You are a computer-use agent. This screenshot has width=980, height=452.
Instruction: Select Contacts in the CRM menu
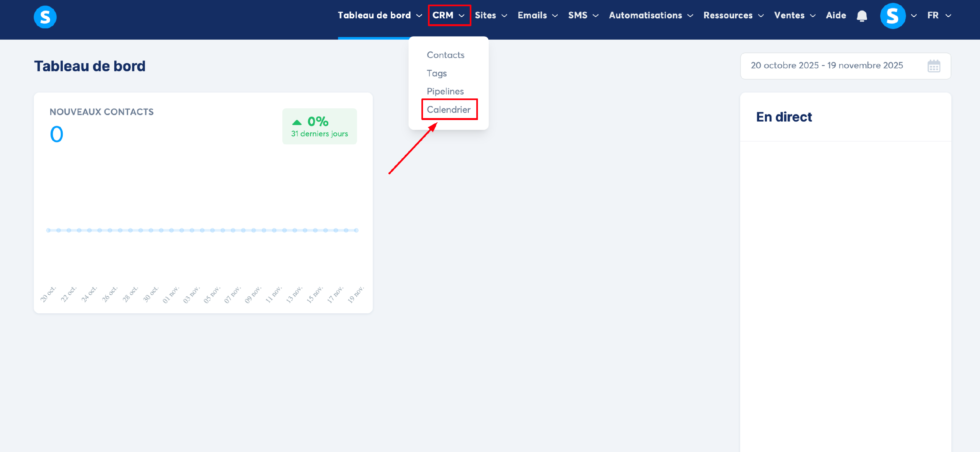(446, 55)
